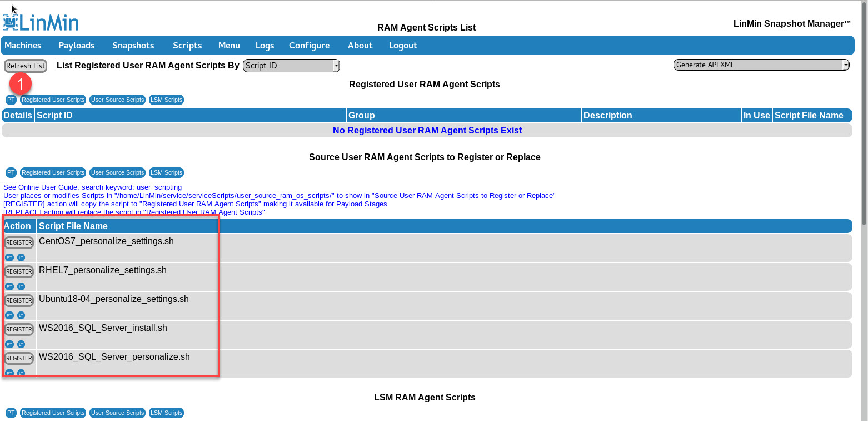Click PT icon under LSM RAM Agent Scripts heading

click(x=11, y=413)
